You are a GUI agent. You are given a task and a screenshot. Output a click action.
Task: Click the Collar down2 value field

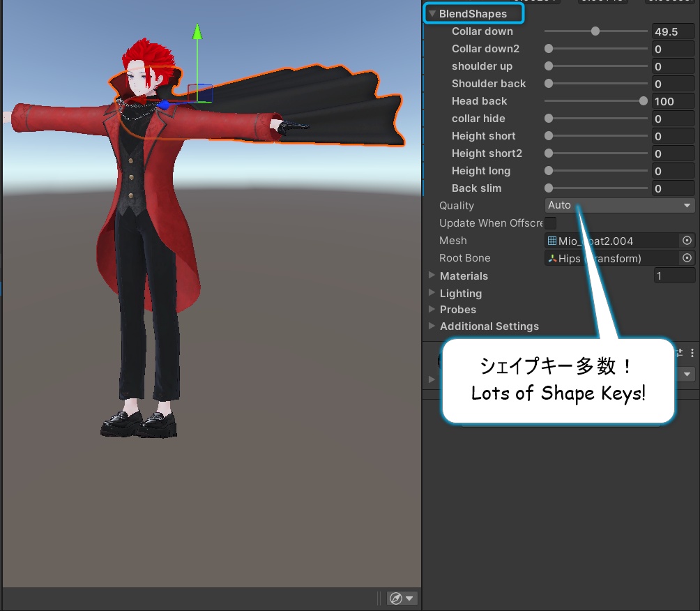coord(674,49)
